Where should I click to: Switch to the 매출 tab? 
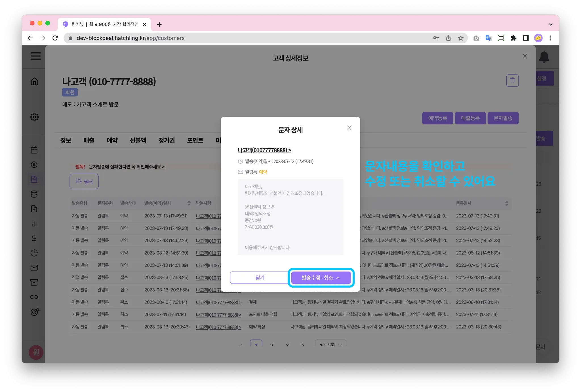point(89,140)
